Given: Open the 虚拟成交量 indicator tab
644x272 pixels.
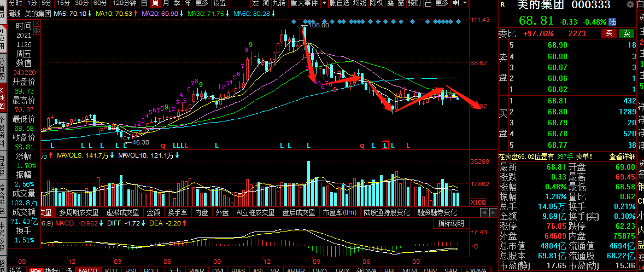Looking at the screenshot, I should click(x=123, y=212).
